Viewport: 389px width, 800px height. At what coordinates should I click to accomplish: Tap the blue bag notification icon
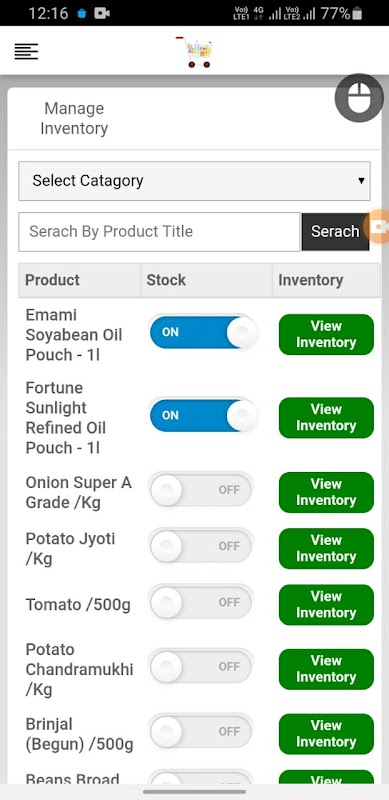[x=81, y=14]
